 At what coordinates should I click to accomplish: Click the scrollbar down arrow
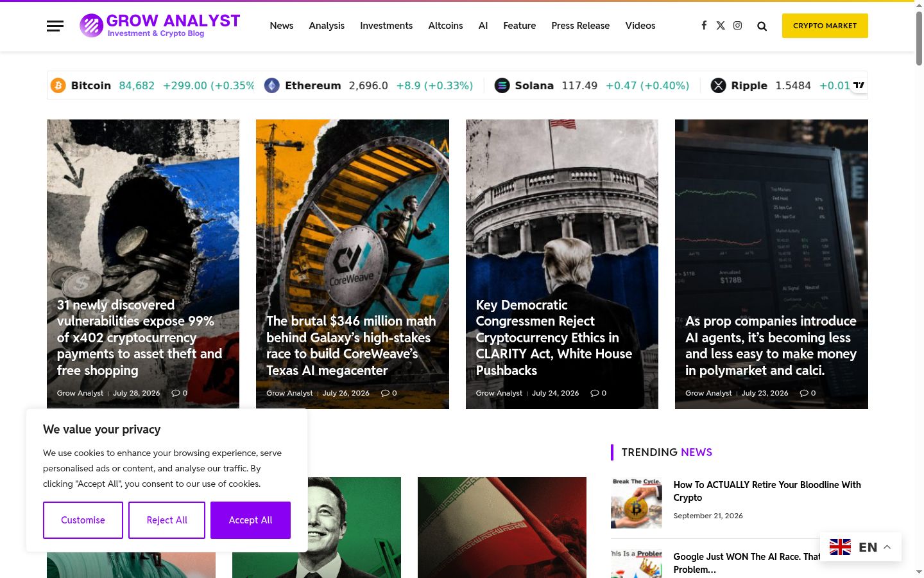click(x=919, y=572)
